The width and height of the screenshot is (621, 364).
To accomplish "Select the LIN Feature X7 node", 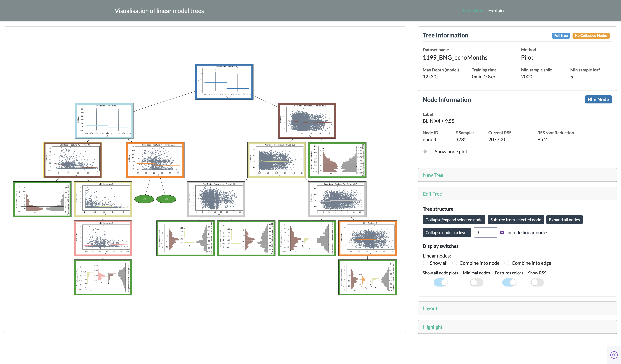I will pos(103,199).
